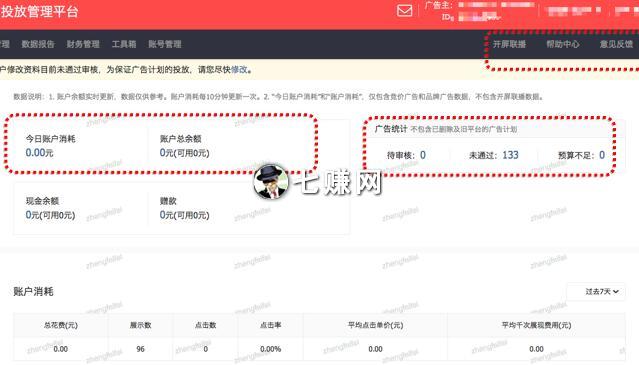The image size is (639, 365).
Task: Open 数据报告 menu
Action: pyautogui.click(x=38, y=44)
